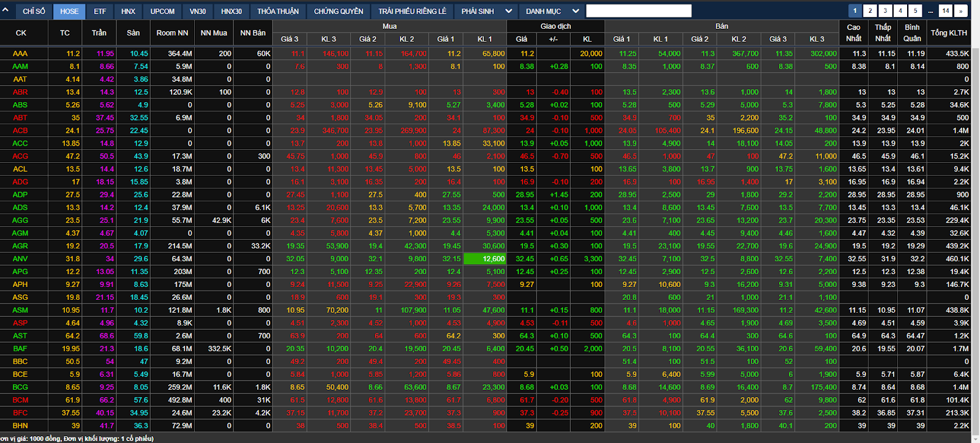Open stock symbol ANV
Screen dimensions: 980x443
point(20,259)
